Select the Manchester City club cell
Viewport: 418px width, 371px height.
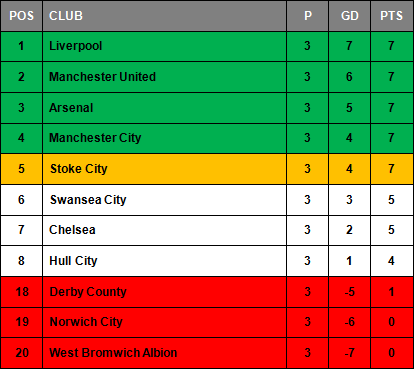[x=164, y=138]
